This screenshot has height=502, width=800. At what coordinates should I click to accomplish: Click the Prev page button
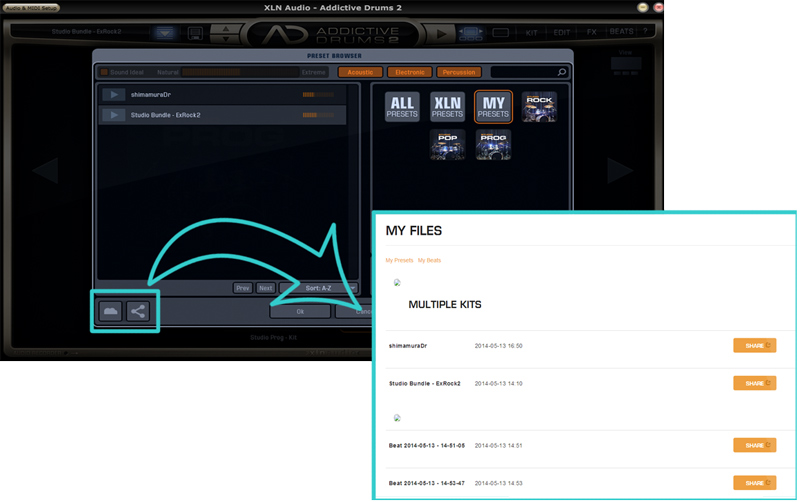point(243,288)
